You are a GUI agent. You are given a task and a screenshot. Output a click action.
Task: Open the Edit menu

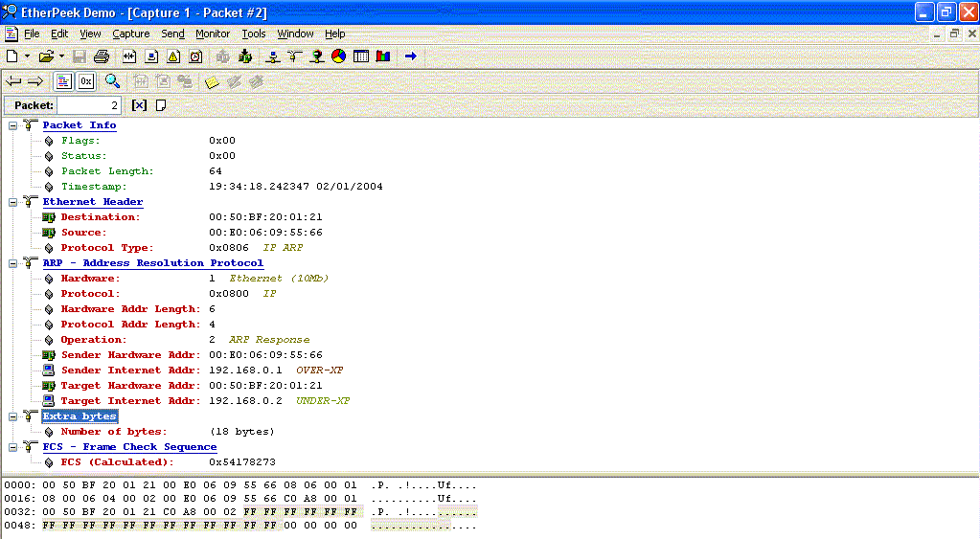[59, 34]
